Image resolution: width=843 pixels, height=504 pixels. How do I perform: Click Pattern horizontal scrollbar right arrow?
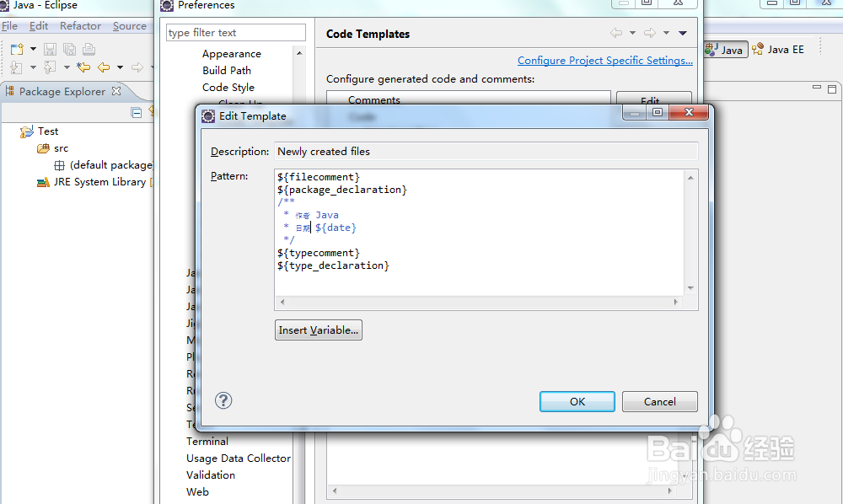(676, 302)
